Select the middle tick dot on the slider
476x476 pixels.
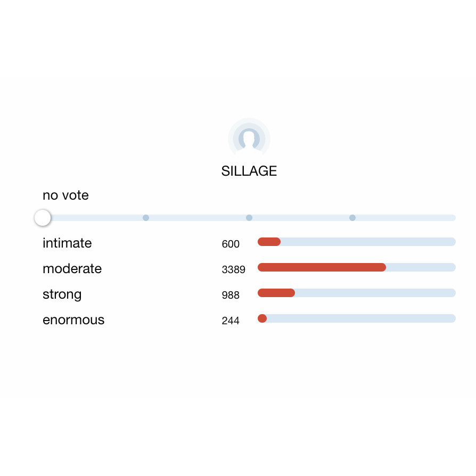(249, 218)
